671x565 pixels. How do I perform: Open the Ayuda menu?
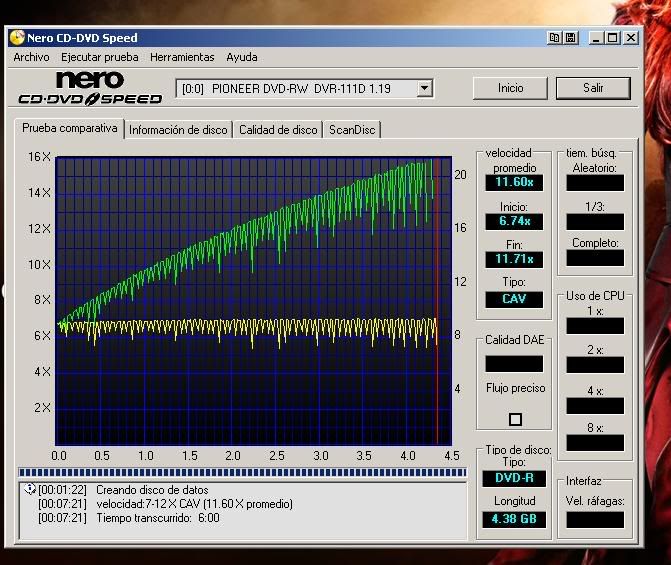[242, 57]
